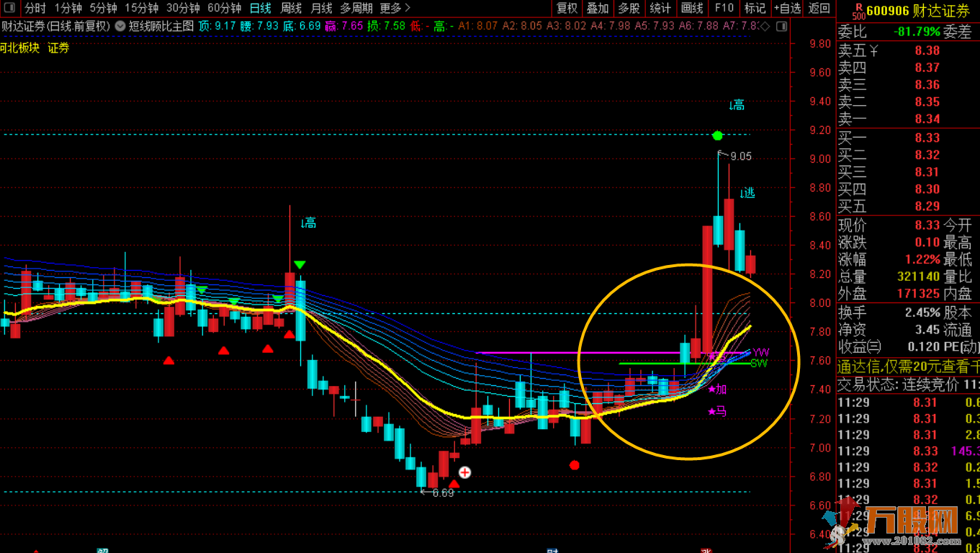Switch to 分时 intraday view

[35, 9]
